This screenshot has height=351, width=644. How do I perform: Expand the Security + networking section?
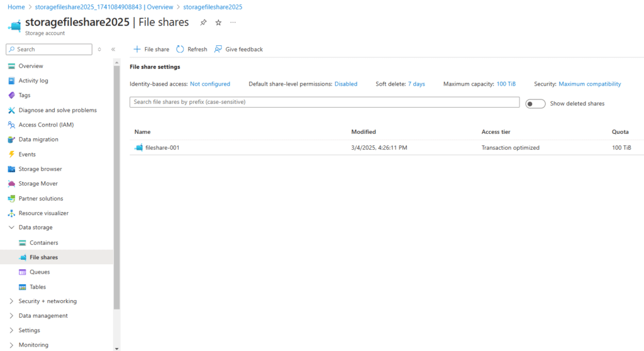[11, 301]
